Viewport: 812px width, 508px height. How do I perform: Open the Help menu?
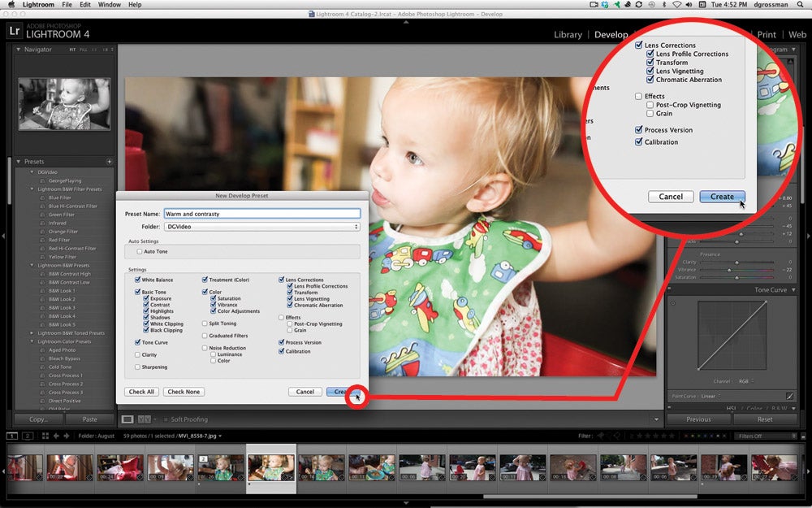point(135,5)
